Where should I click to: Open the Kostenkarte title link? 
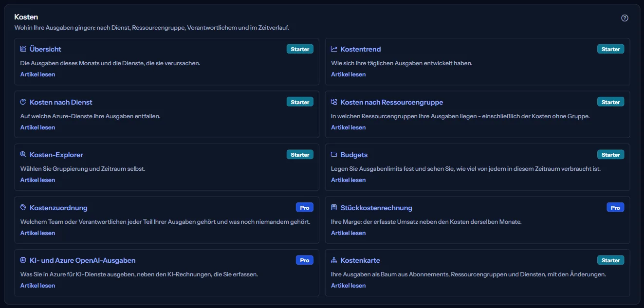point(360,260)
